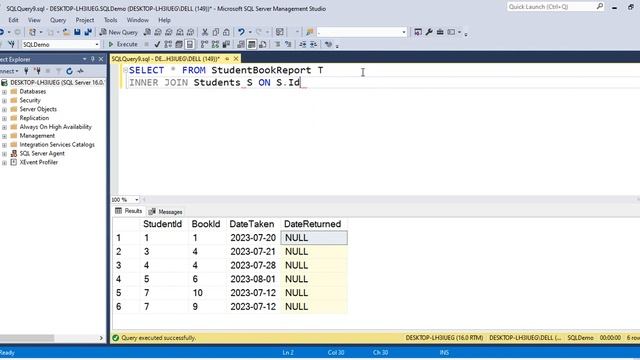The image size is (640, 360).
Task: Open the zoom 100 % dropdown
Action: coord(136,200)
